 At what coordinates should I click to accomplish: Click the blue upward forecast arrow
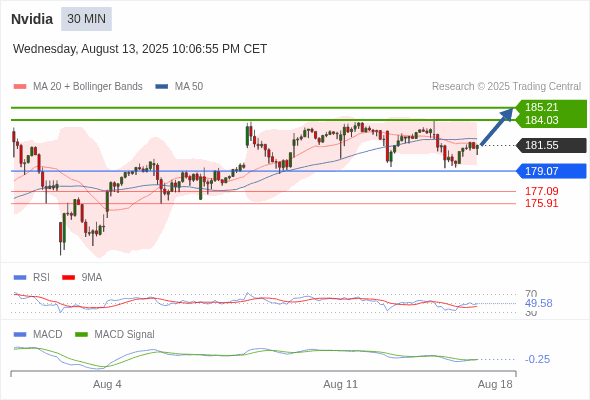click(x=497, y=126)
